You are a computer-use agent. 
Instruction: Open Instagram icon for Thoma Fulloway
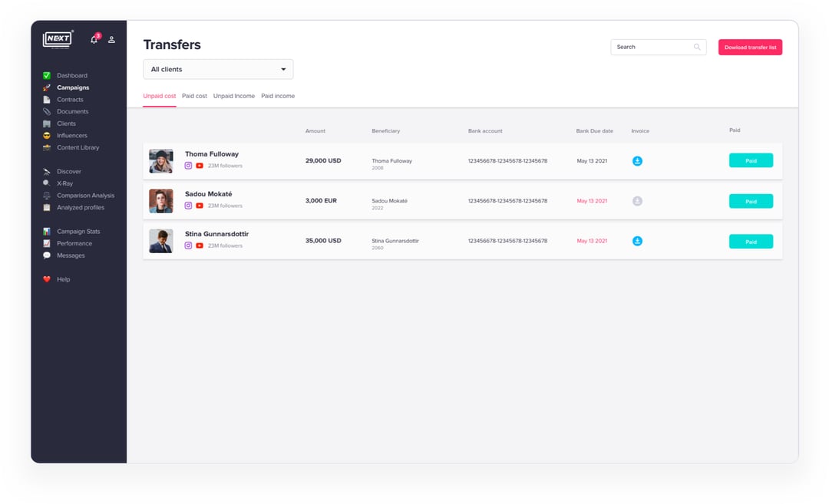click(x=188, y=166)
